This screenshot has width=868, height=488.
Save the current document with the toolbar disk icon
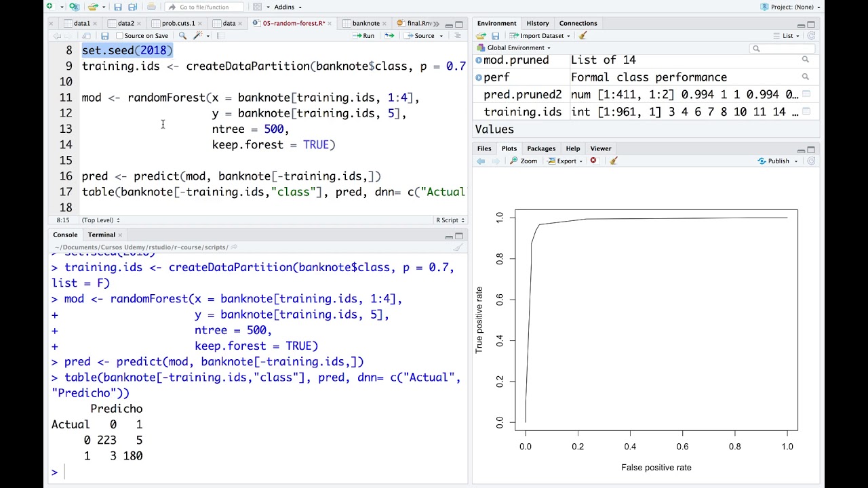118,7
